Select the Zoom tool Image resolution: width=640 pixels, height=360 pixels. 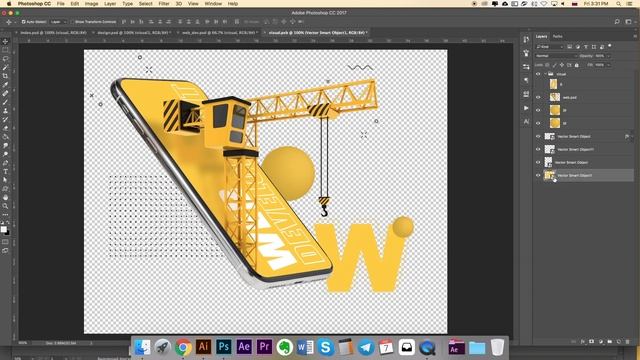5,206
